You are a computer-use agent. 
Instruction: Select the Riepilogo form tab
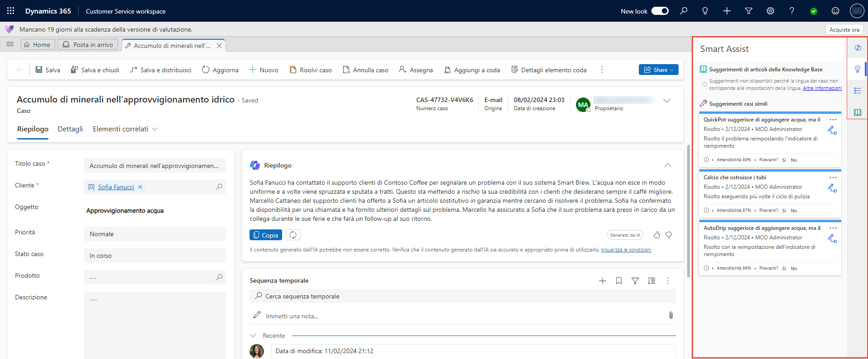click(33, 129)
